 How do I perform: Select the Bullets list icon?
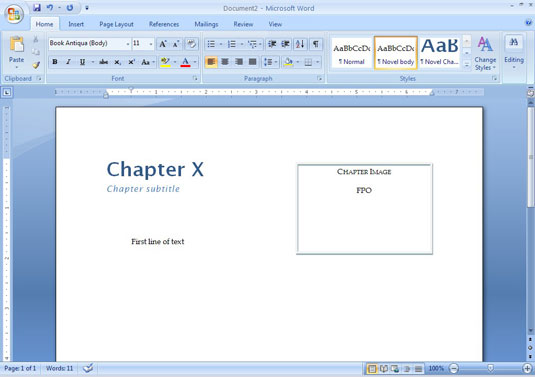[211, 44]
